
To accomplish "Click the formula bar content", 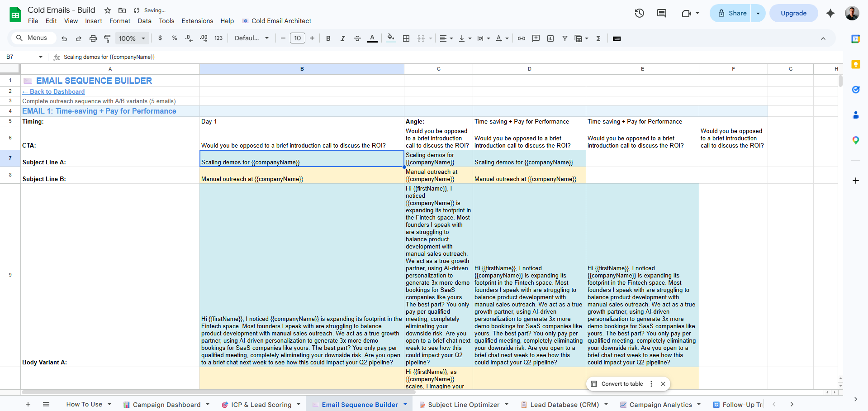I will click(x=109, y=57).
